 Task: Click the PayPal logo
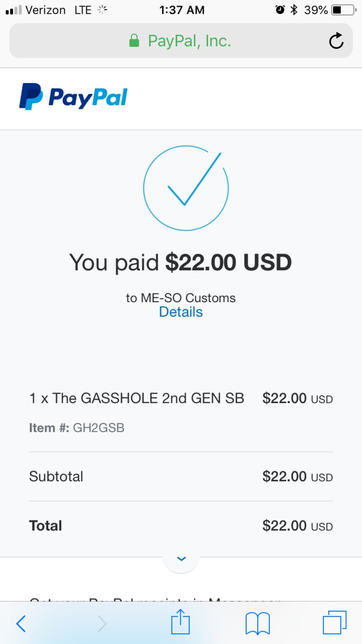[x=74, y=97]
